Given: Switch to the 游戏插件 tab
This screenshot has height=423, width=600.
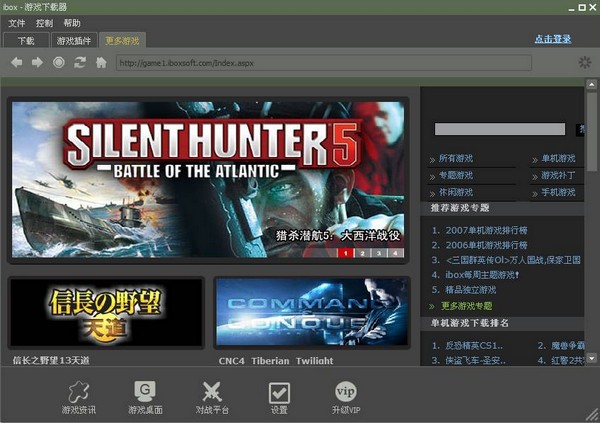Looking at the screenshot, I should coord(74,40).
